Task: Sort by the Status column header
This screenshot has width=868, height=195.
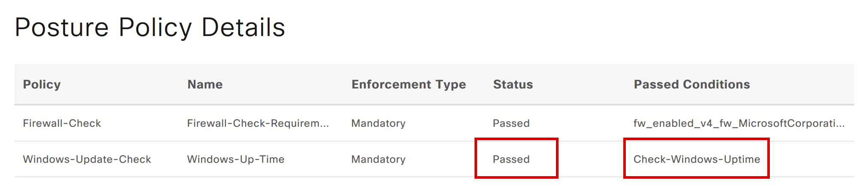Action: tap(513, 84)
